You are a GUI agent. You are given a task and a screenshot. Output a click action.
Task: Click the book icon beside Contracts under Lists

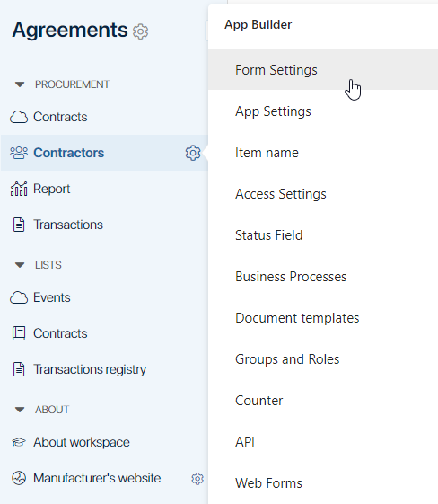click(x=19, y=333)
